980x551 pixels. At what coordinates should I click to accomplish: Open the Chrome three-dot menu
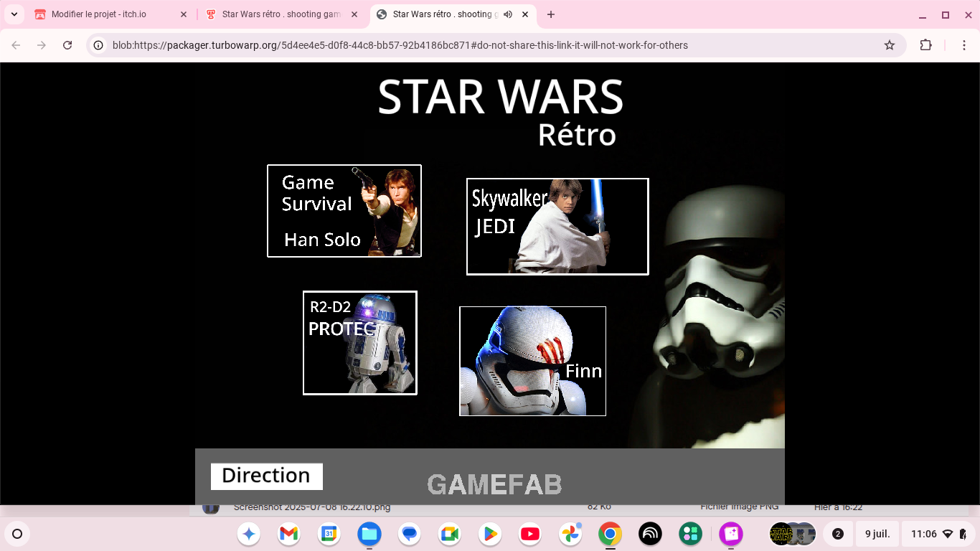(x=965, y=45)
